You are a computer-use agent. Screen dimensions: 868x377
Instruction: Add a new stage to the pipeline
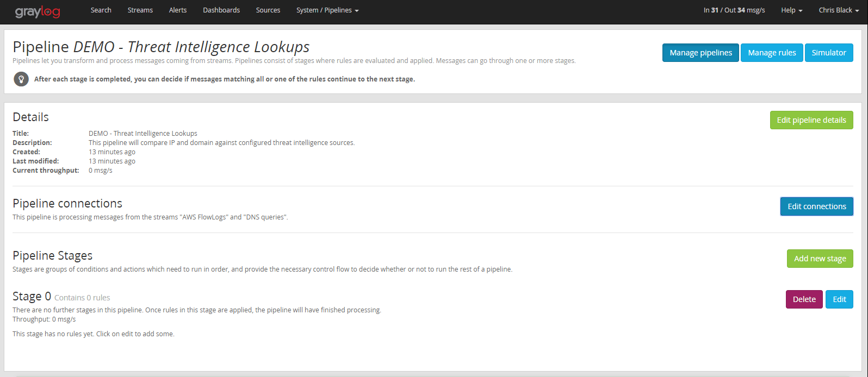click(820, 259)
